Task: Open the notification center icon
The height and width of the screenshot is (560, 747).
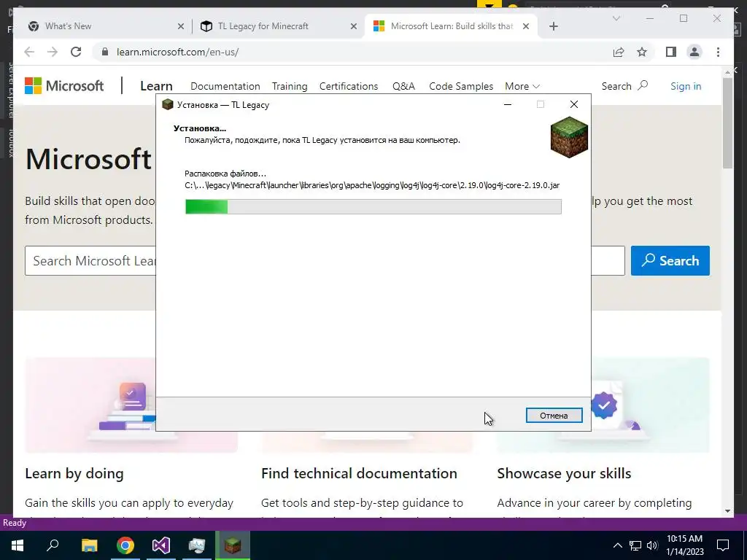Action: (x=723, y=545)
